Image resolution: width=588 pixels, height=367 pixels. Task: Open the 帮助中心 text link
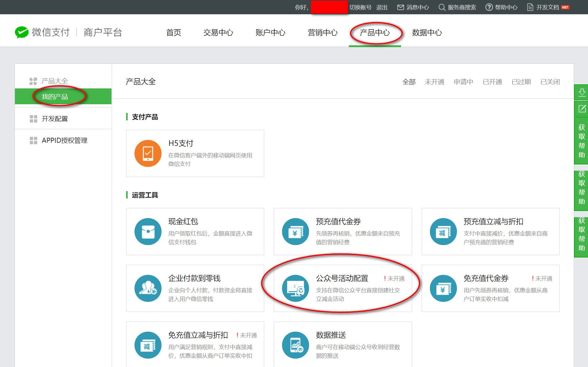pos(506,7)
